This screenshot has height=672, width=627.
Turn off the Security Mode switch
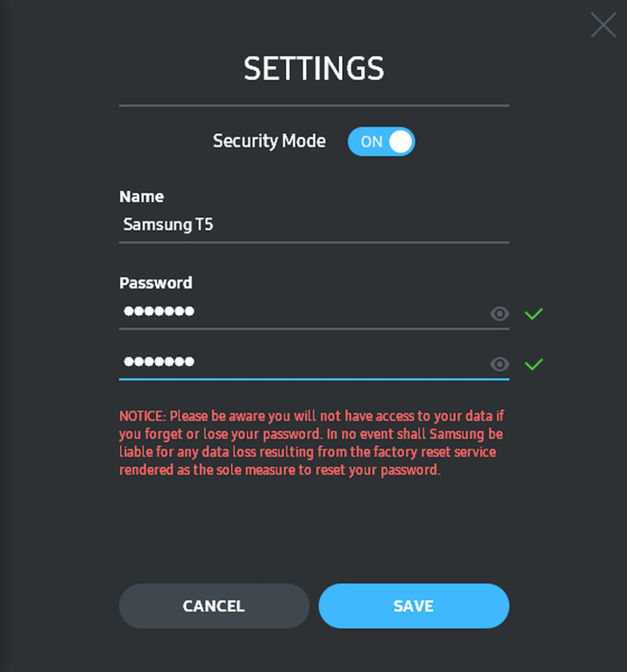pyautogui.click(x=381, y=142)
